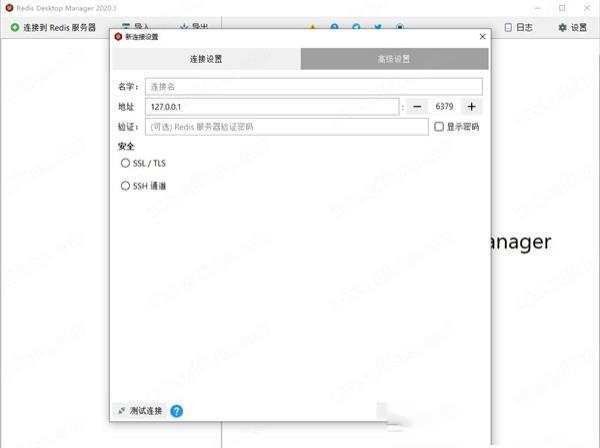Click the 连接到 Redis 服务器 button

(x=54, y=28)
